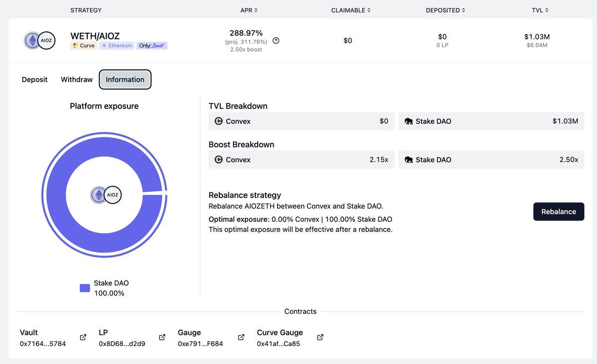Screen dimensions: 597x364
Task: Switch to the Deposit tab
Action: (x=35, y=80)
